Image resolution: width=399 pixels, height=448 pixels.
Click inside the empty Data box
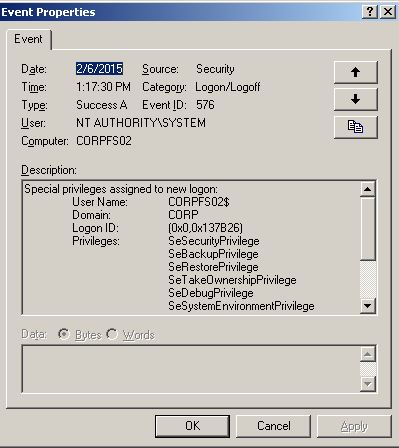tap(191, 369)
